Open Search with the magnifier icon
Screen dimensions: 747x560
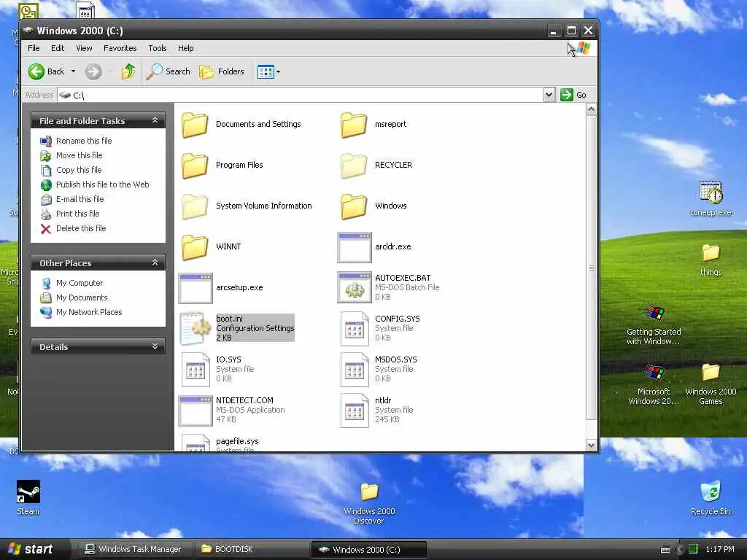click(169, 71)
